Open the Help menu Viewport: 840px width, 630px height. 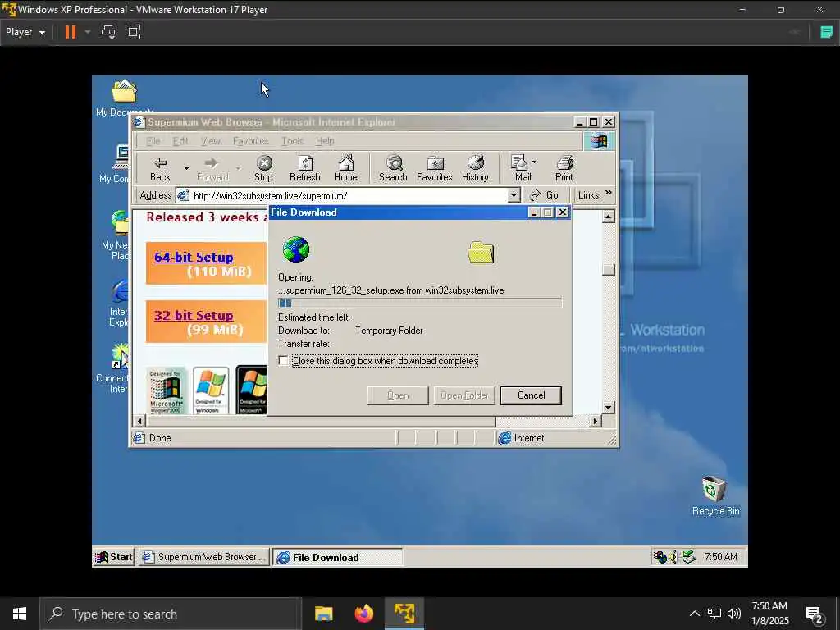[x=325, y=141]
